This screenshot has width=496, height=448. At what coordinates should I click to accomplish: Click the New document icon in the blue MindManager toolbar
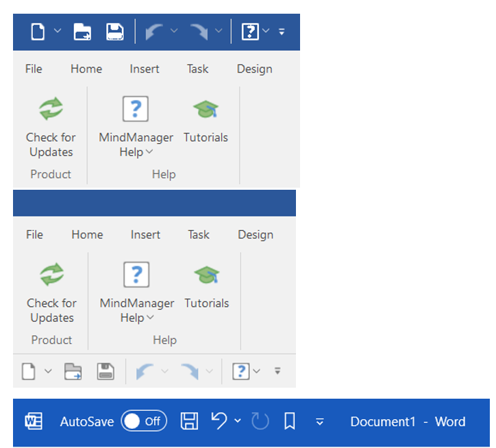pos(38,32)
